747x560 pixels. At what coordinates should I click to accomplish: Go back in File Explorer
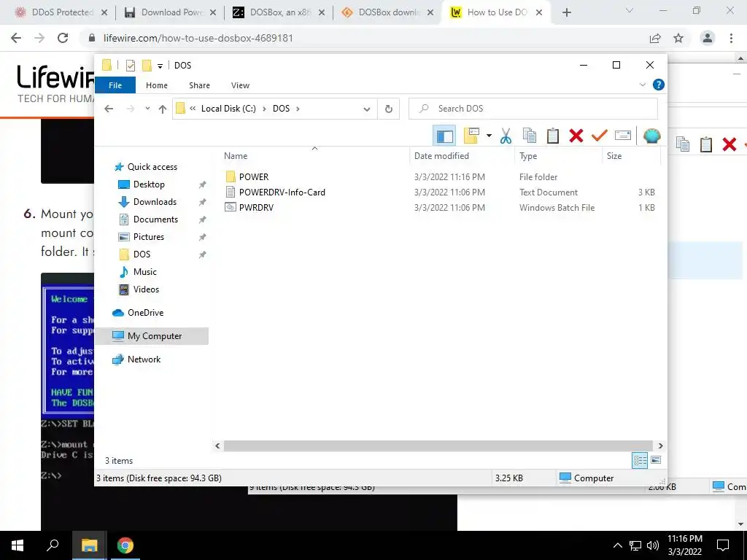(109, 109)
